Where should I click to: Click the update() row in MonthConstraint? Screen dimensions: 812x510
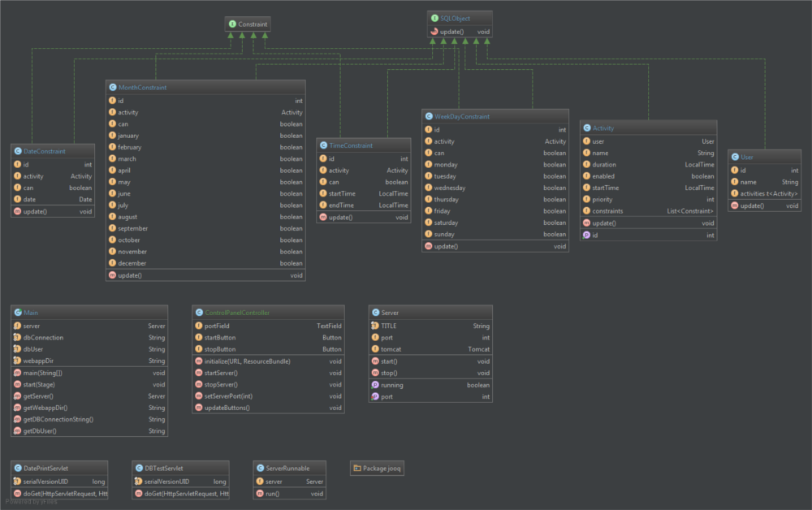point(205,275)
